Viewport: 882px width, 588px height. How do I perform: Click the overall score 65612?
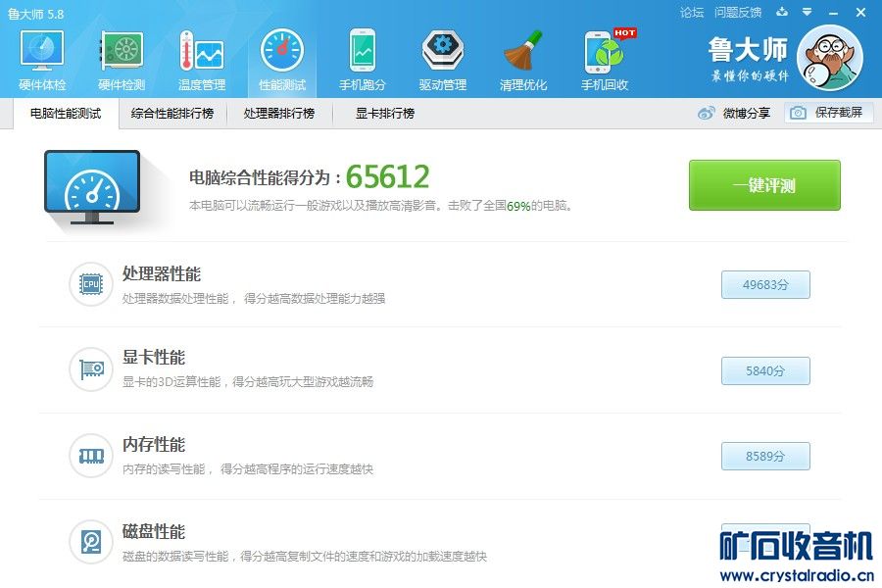click(387, 176)
